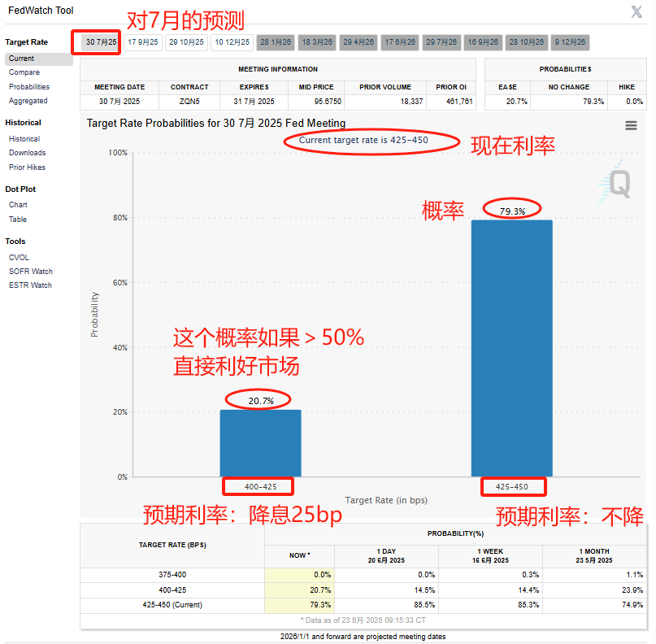
Task: Open Current under Target Rate
Action: pos(39,59)
